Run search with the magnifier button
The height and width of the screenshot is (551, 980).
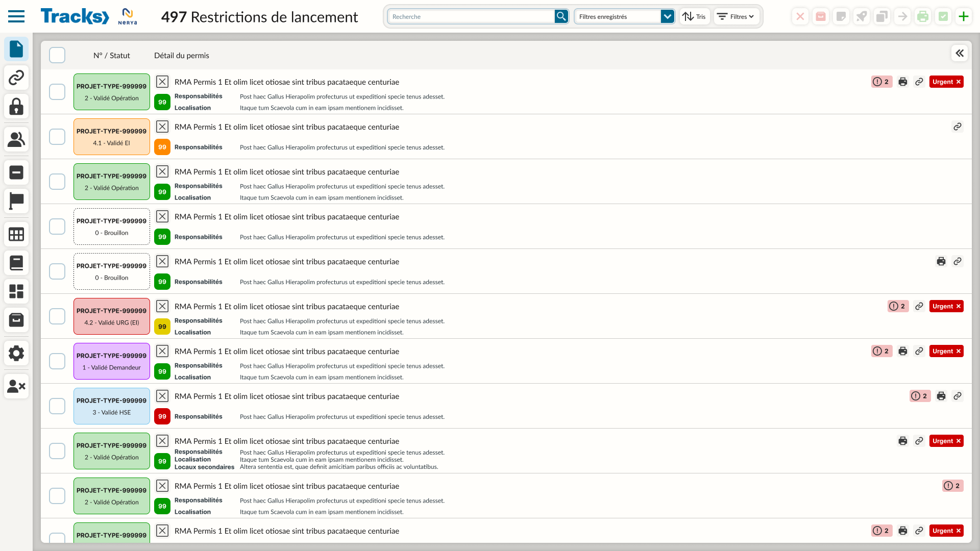click(x=561, y=16)
